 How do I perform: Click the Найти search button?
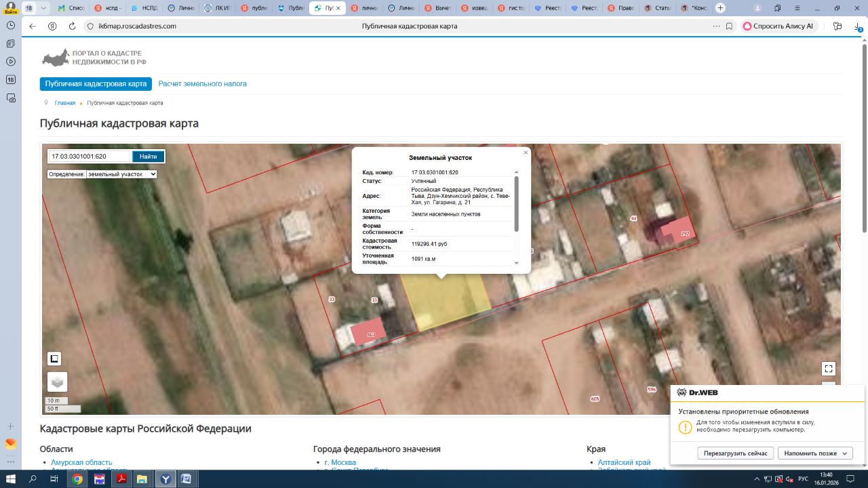pyautogui.click(x=149, y=157)
